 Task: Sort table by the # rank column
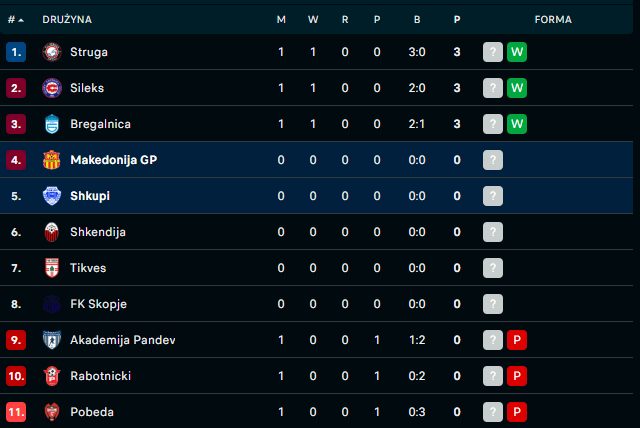pos(16,20)
